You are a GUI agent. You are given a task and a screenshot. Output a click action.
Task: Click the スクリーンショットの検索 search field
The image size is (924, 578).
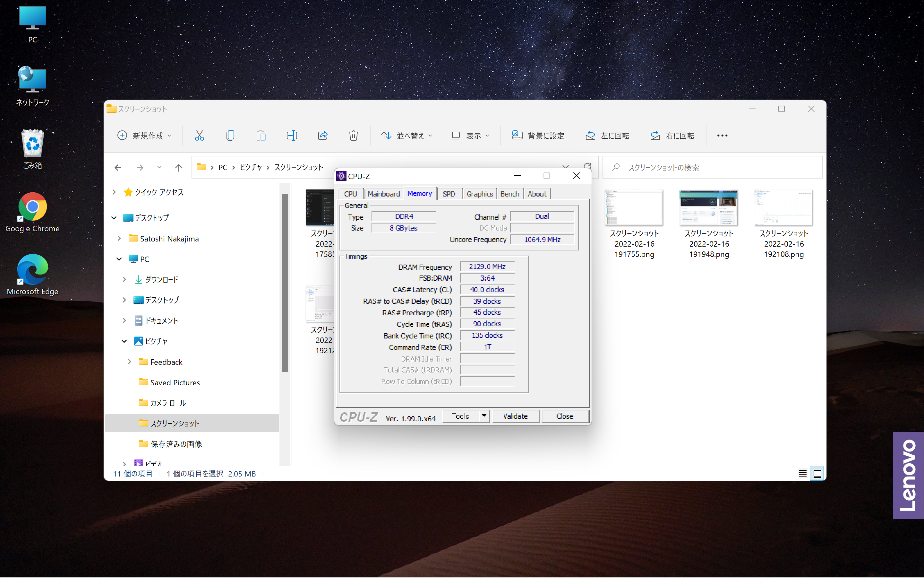[x=713, y=167]
